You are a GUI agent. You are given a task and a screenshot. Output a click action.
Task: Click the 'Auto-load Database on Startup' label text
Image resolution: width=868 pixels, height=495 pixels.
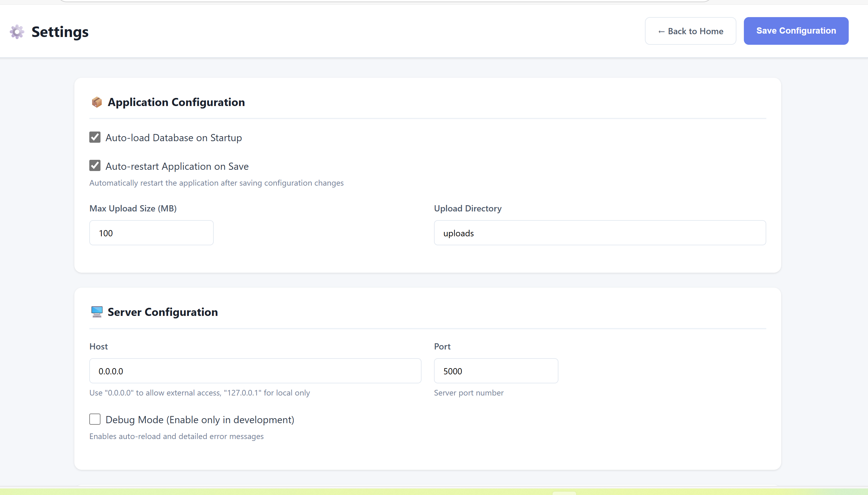(174, 138)
